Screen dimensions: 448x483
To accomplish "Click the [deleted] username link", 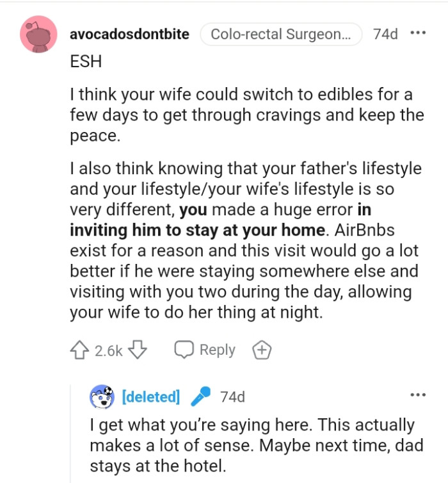I will pos(151,397).
